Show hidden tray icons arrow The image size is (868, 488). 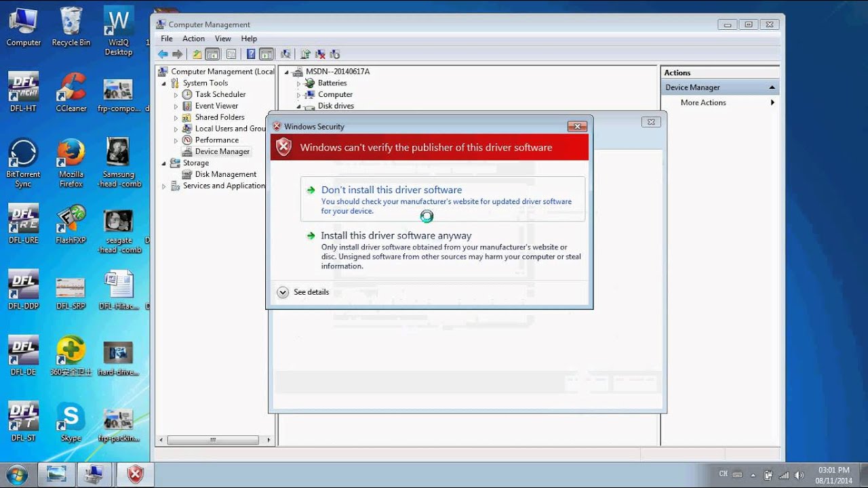pyautogui.click(x=753, y=475)
